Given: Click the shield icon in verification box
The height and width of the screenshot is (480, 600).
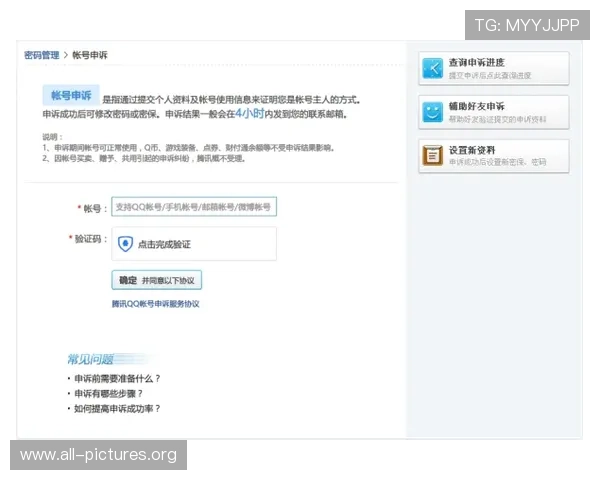Looking at the screenshot, I should coord(125,244).
